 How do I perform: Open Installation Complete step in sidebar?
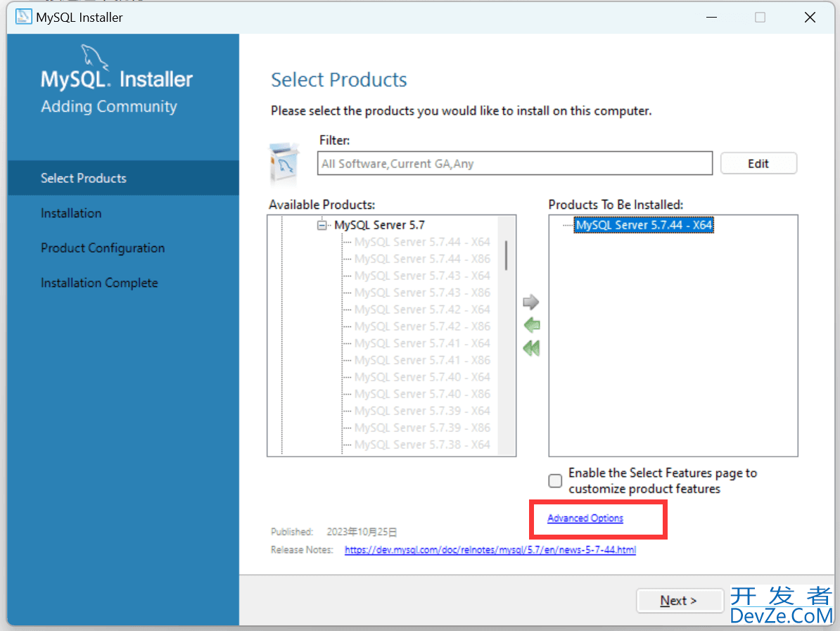pyautogui.click(x=99, y=283)
